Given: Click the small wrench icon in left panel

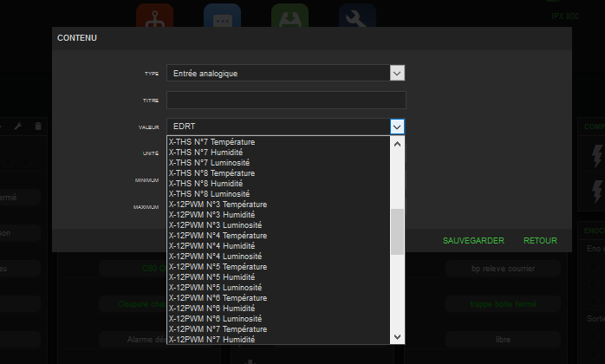Looking at the screenshot, I should point(18,127).
